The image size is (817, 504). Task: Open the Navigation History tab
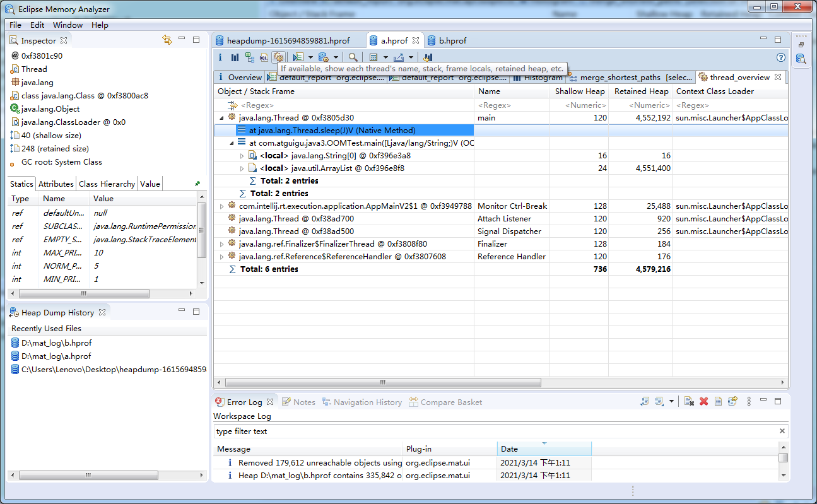click(x=361, y=402)
